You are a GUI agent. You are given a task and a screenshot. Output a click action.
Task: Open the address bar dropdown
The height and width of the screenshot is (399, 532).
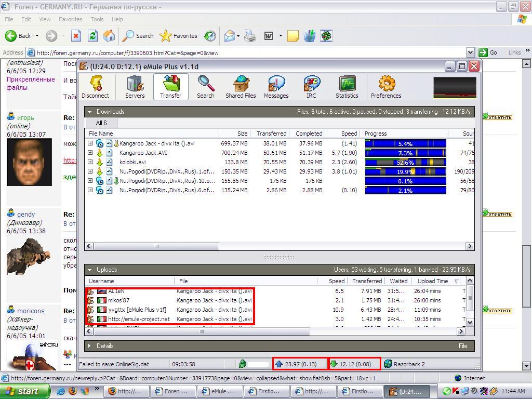point(470,52)
